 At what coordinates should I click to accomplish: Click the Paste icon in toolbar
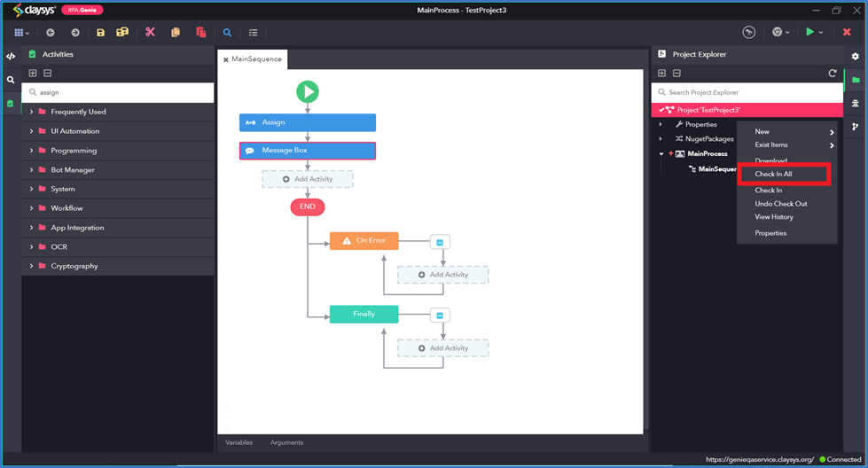(x=201, y=33)
